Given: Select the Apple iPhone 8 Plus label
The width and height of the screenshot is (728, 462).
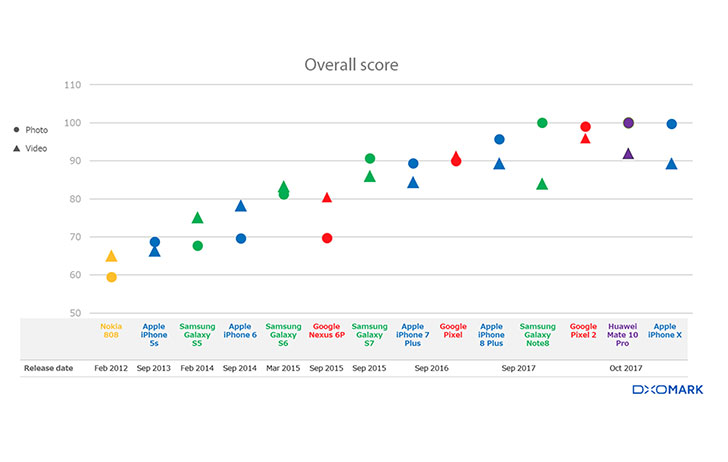Looking at the screenshot, I should (491, 335).
